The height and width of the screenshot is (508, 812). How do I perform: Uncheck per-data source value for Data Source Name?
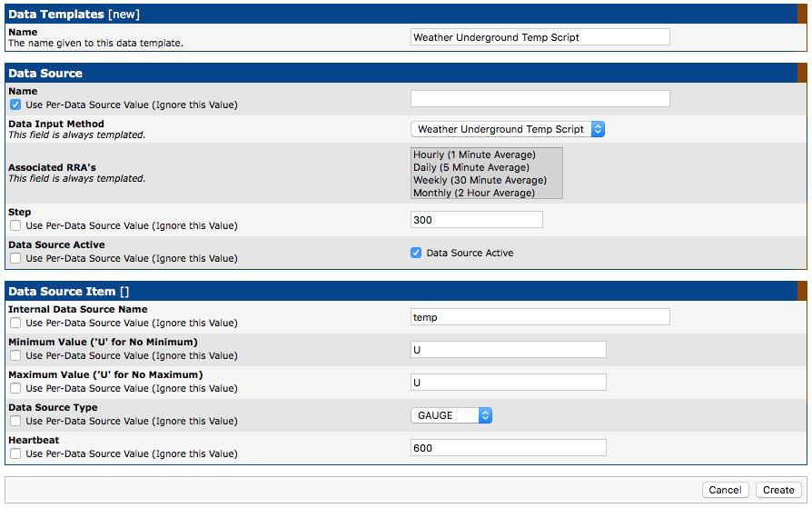(x=15, y=105)
